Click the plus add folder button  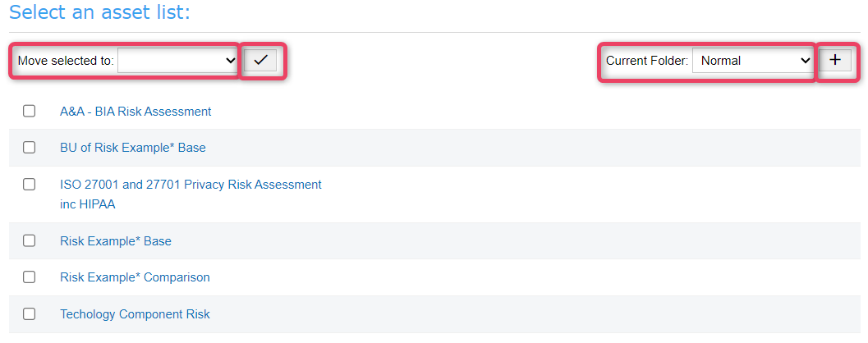(835, 60)
